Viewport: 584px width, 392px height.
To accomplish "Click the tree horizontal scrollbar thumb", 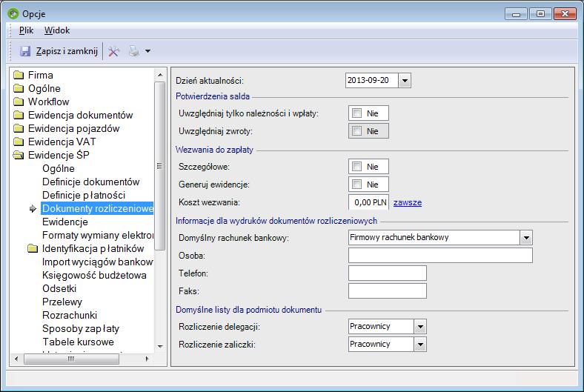I will [x=71, y=359].
